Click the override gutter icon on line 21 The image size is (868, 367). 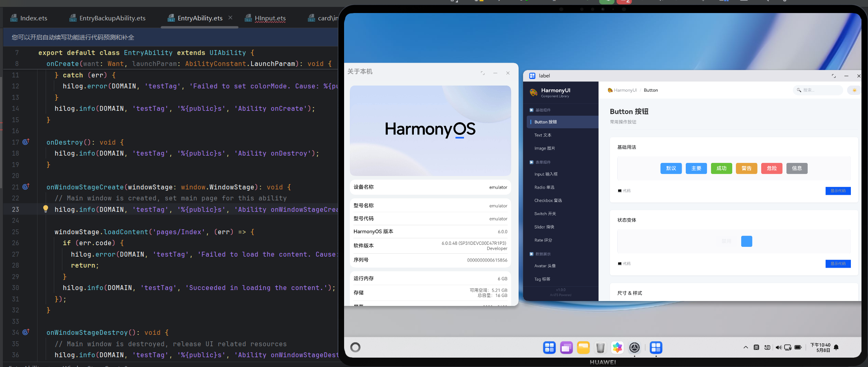26,187
